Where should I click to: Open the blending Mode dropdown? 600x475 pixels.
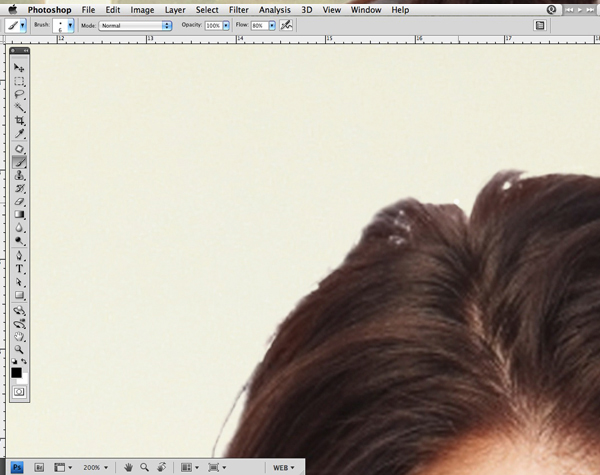pos(135,25)
